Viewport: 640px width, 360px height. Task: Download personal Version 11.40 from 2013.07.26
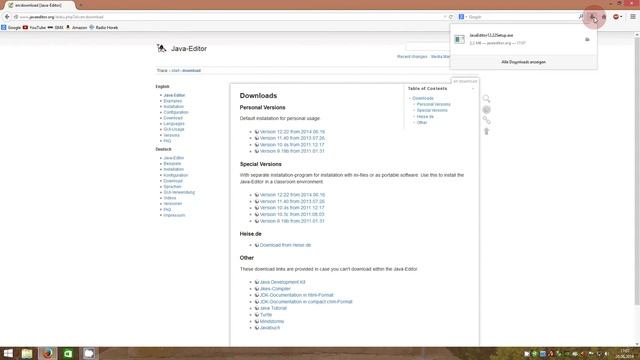[292, 138]
